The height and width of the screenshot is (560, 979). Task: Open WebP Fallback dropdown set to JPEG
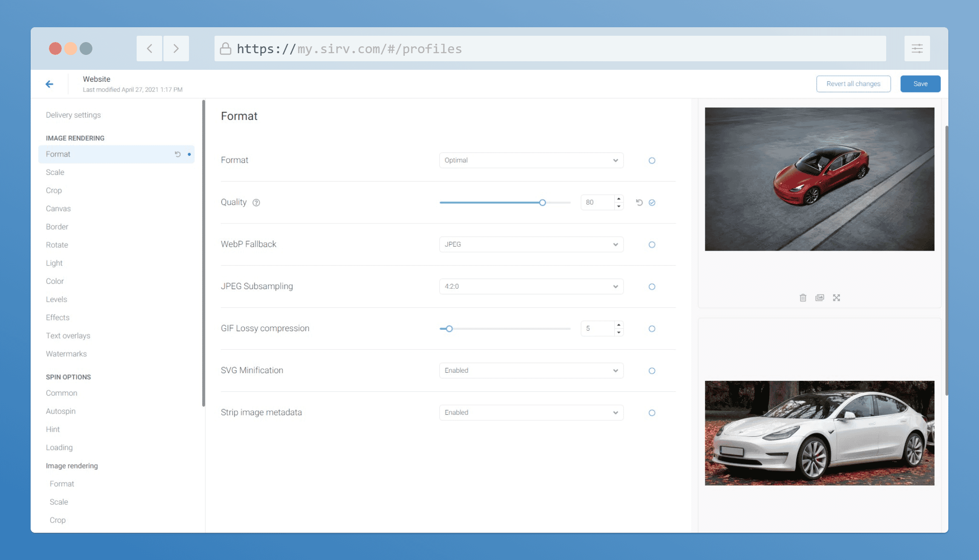click(x=531, y=244)
